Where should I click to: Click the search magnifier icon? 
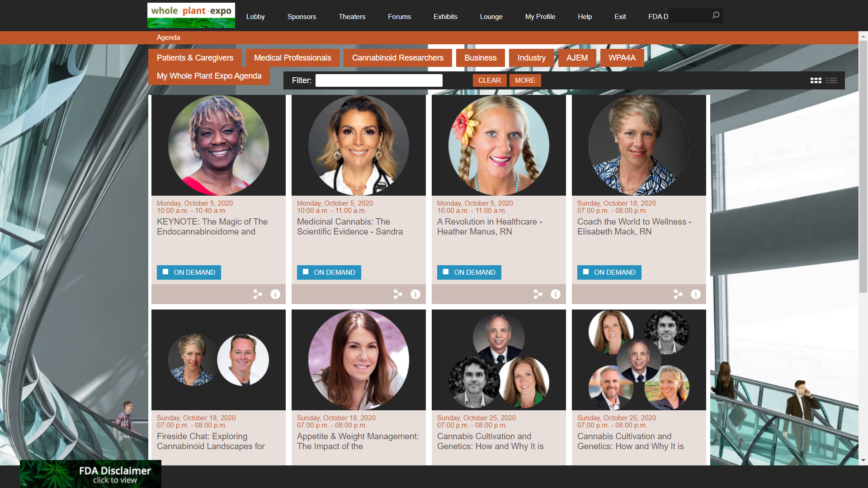click(716, 15)
